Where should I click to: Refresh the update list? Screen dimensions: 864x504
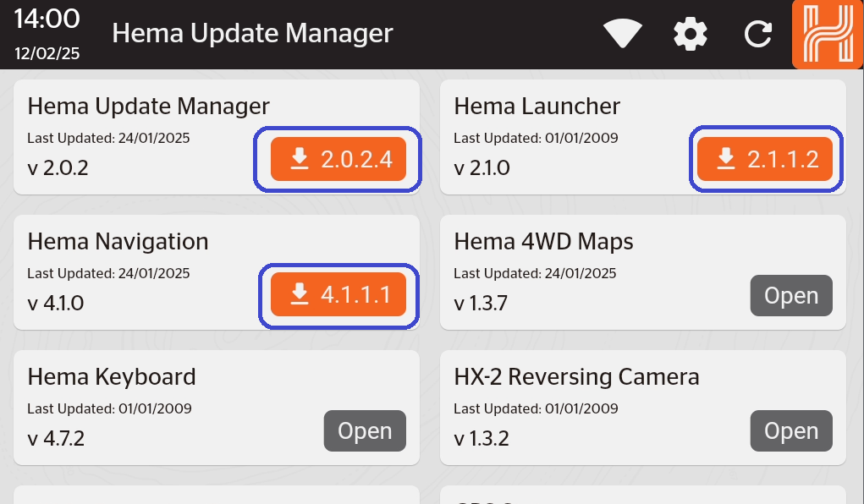coord(757,32)
